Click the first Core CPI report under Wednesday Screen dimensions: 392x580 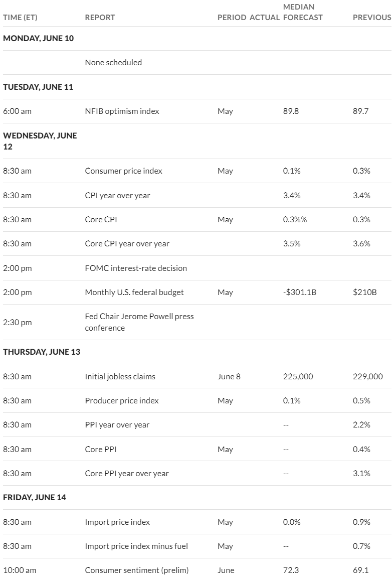101,219
